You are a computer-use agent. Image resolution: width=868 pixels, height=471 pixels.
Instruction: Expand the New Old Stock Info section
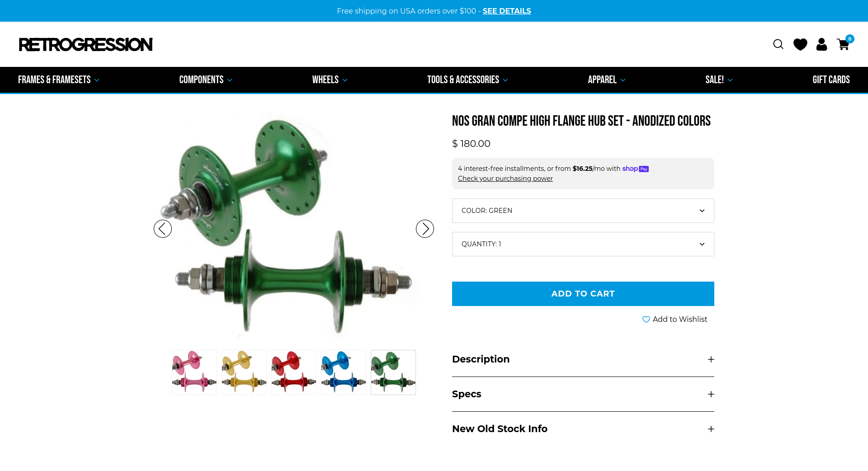583,429
